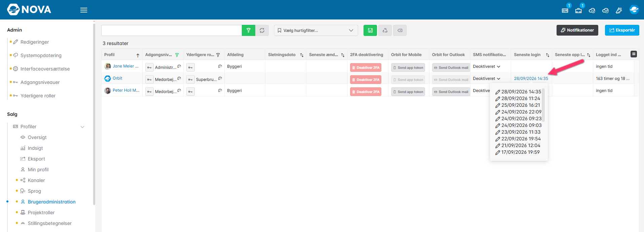Screen dimensions: 644x232
Task: Click the 28/09/2026 14:35 latest login link
Action: pyautogui.click(x=531, y=79)
